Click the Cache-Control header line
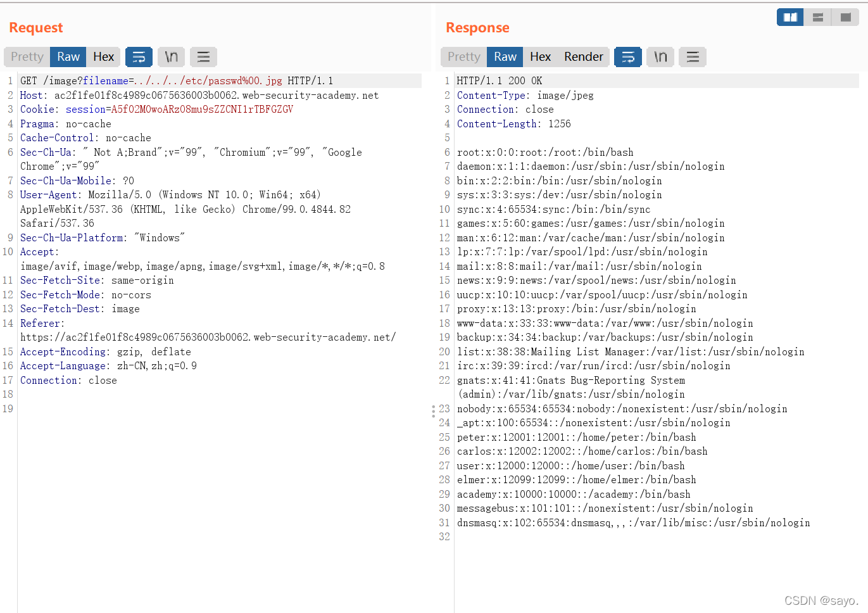 coord(85,138)
